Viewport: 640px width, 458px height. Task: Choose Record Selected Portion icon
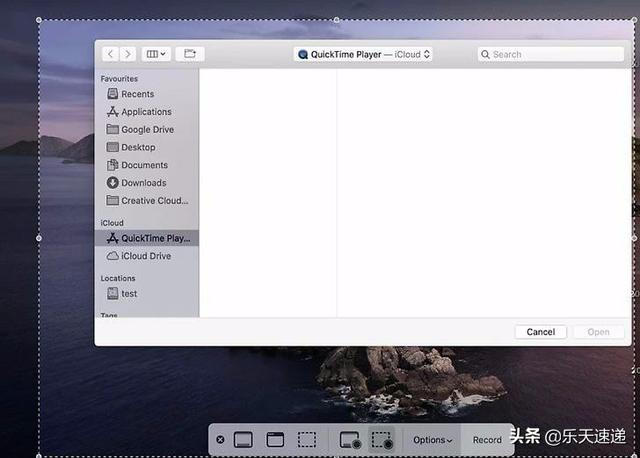point(382,440)
